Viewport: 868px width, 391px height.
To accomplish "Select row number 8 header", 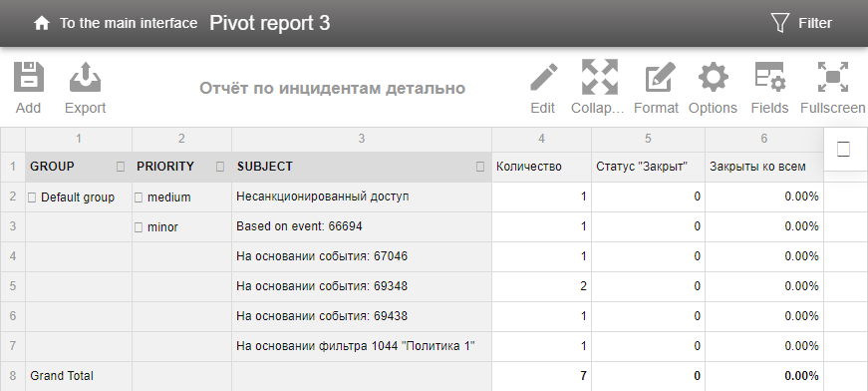I will (x=13, y=376).
